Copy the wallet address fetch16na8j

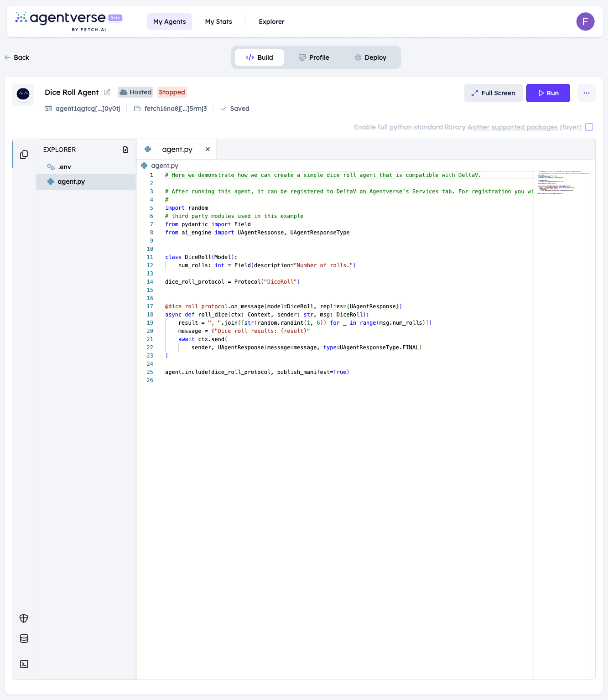click(x=176, y=109)
